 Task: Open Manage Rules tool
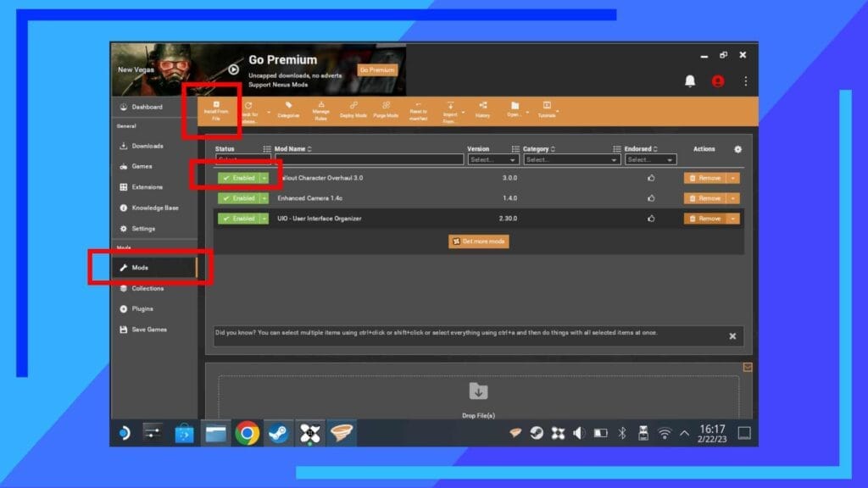coord(321,111)
